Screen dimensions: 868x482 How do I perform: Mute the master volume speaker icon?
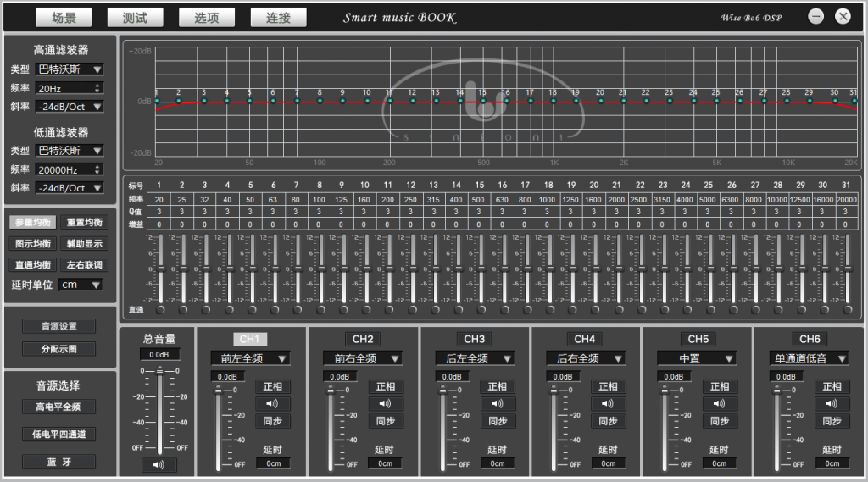[x=159, y=465]
